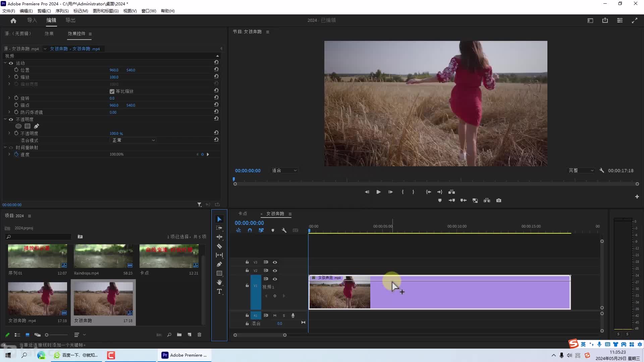The height and width of the screenshot is (362, 644).
Task: Toggle V1 track output eye
Action: [x=275, y=279]
